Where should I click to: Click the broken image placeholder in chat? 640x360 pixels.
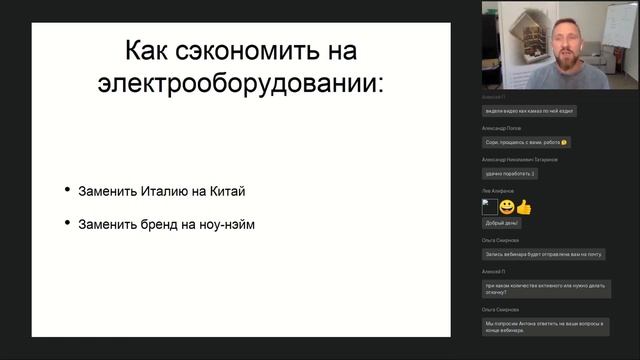490,207
